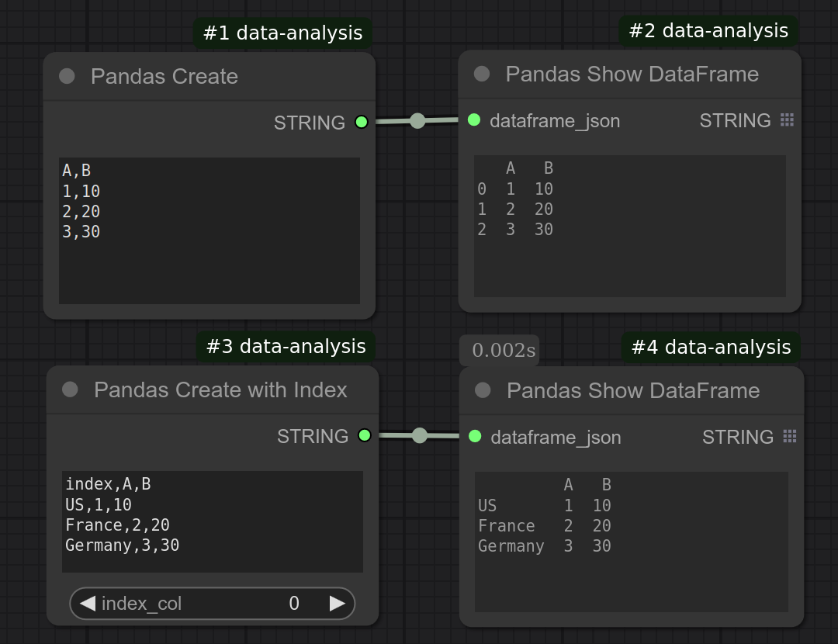This screenshot has height=644, width=838.
Task: Click the STRING grid output icon on node #4
Action: pos(789,437)
